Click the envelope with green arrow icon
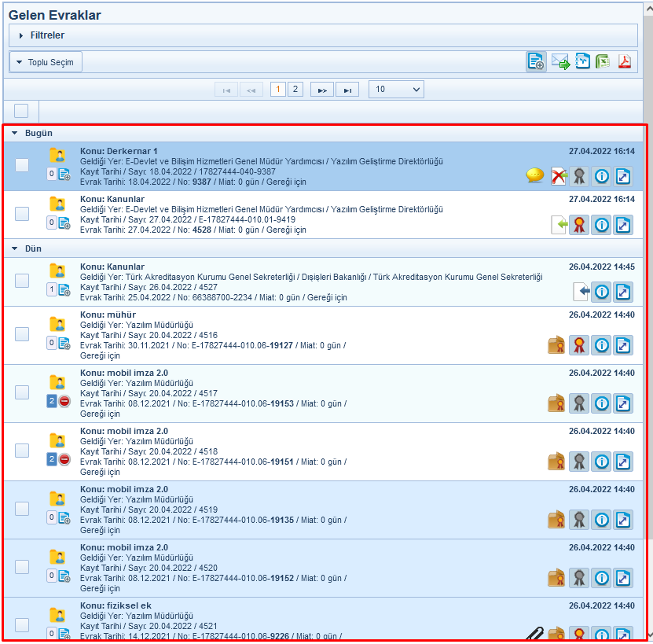This screenshot has height=644, width=653. tap(560, 62)
